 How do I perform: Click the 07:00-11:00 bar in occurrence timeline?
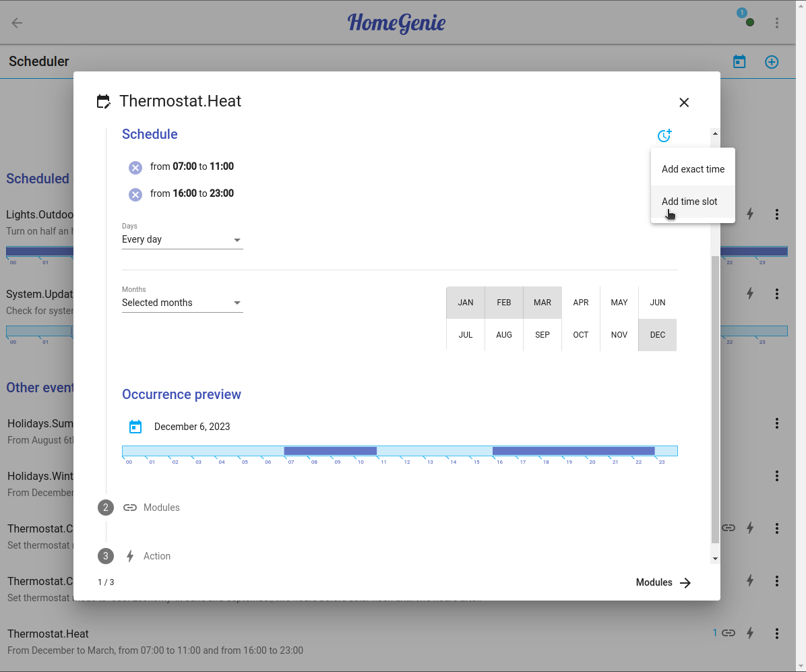pos(330,451)
